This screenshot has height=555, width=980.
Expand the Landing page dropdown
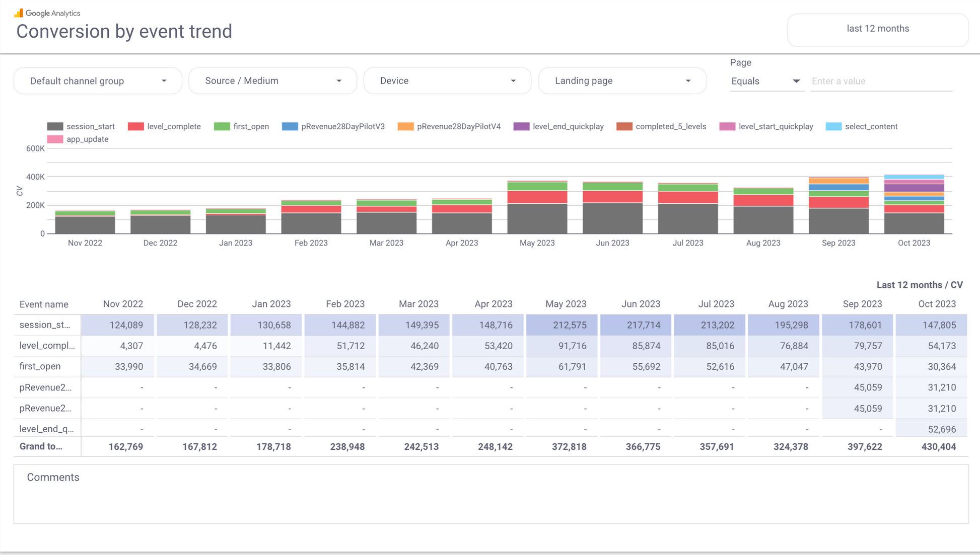coord(622,81)
